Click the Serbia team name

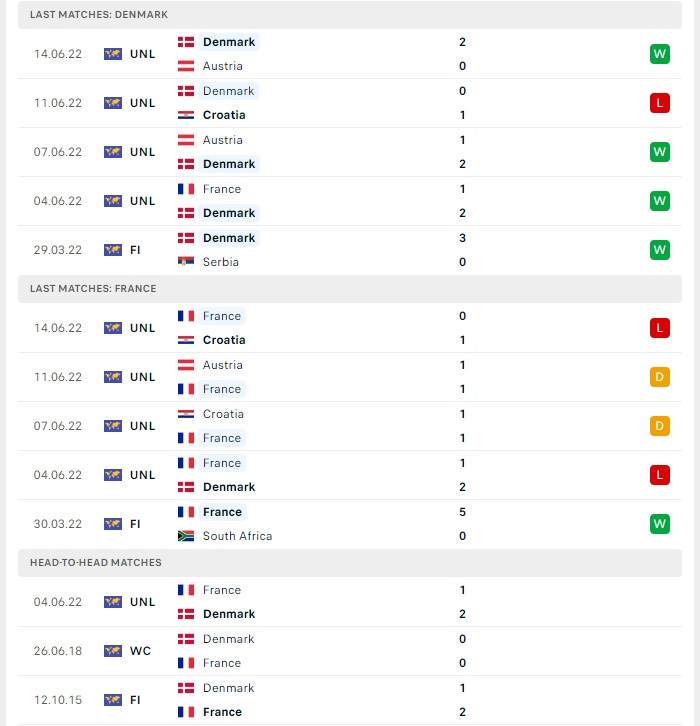pyautogui.click(x=220, y=262)
